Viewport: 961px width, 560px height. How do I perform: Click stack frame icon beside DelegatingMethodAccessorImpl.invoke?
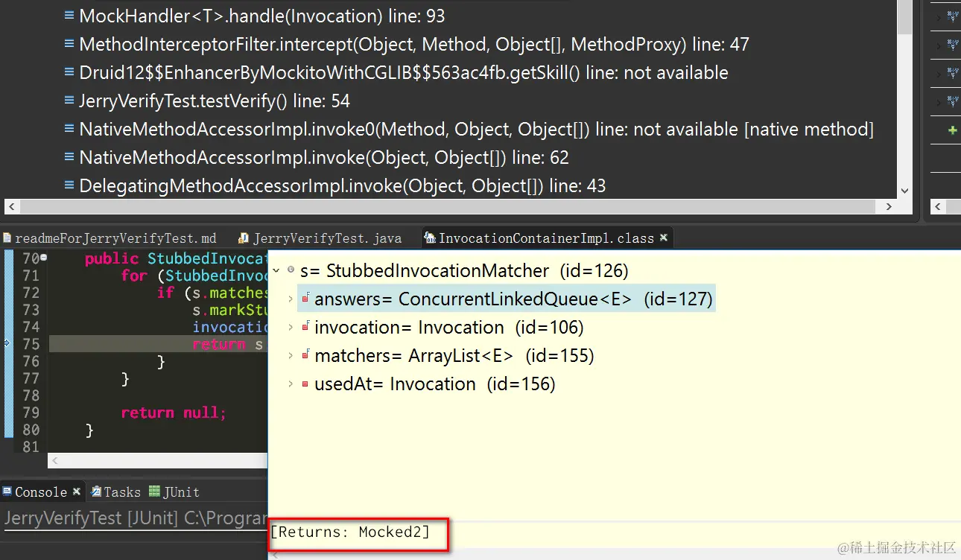coord(69,185)
